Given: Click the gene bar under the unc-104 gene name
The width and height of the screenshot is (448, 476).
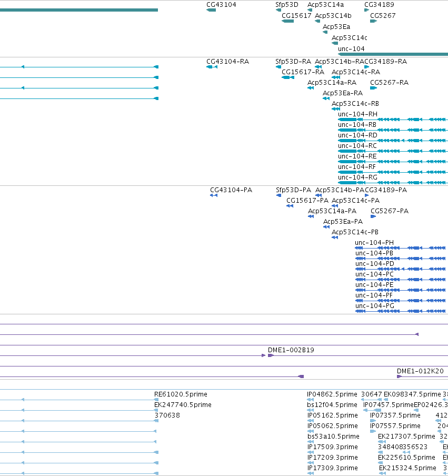Looking at the screenshot, I should tap(393, 54).
